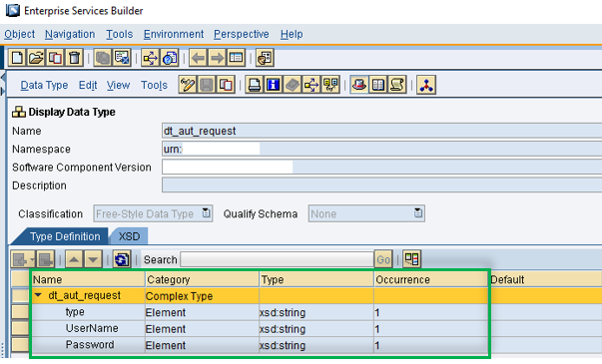Click the scroll document icon

pyautogui.click(x=397, y=85)
